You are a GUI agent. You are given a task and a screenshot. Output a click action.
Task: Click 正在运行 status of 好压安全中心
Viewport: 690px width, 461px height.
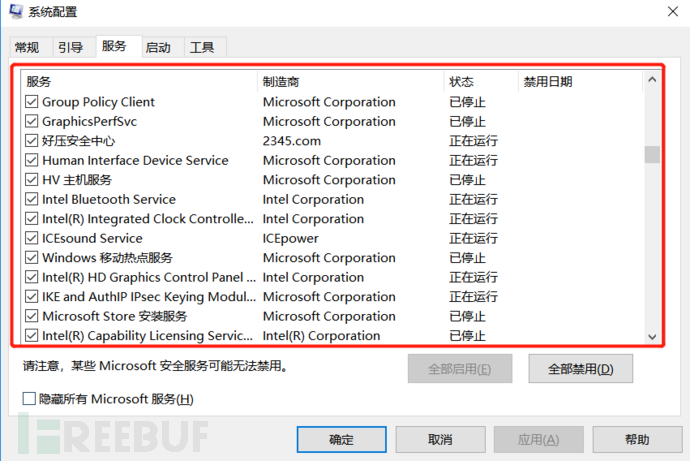(x=473, y=141)
